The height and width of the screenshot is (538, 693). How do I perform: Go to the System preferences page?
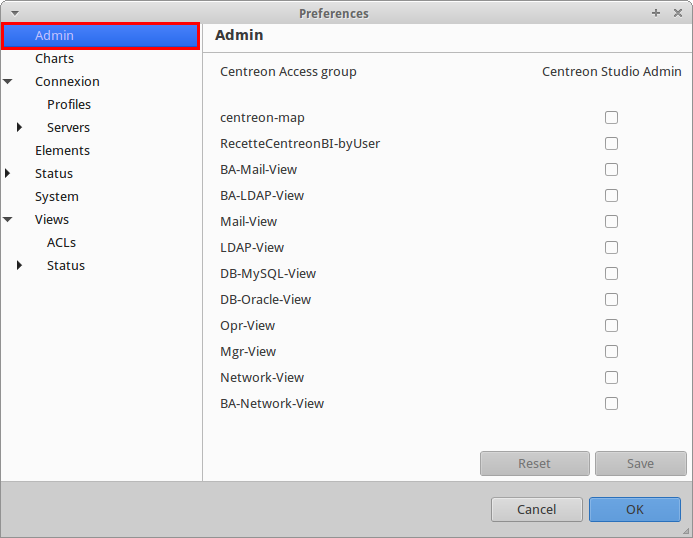click(x=57, y=197)
